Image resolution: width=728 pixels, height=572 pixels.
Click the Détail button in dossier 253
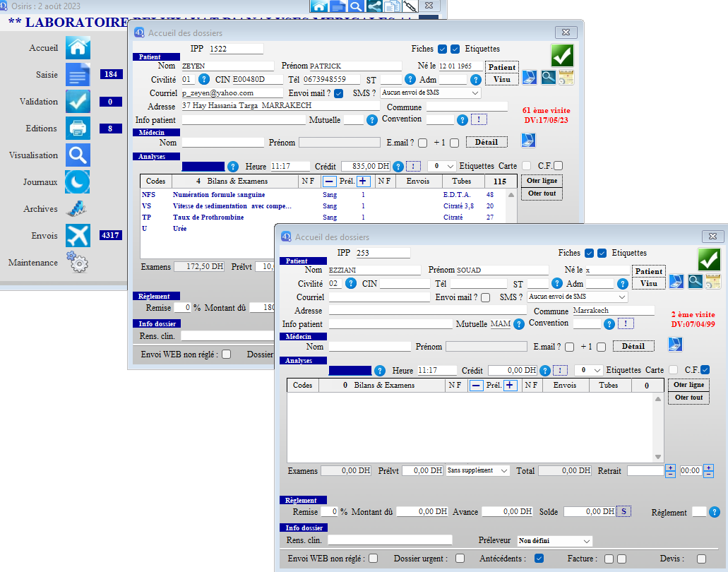633,346
